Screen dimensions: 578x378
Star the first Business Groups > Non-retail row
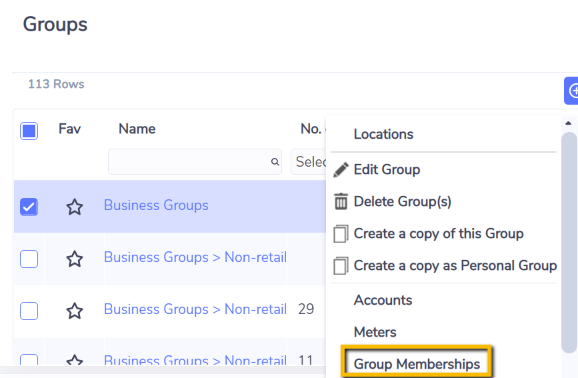click(74, 259)
